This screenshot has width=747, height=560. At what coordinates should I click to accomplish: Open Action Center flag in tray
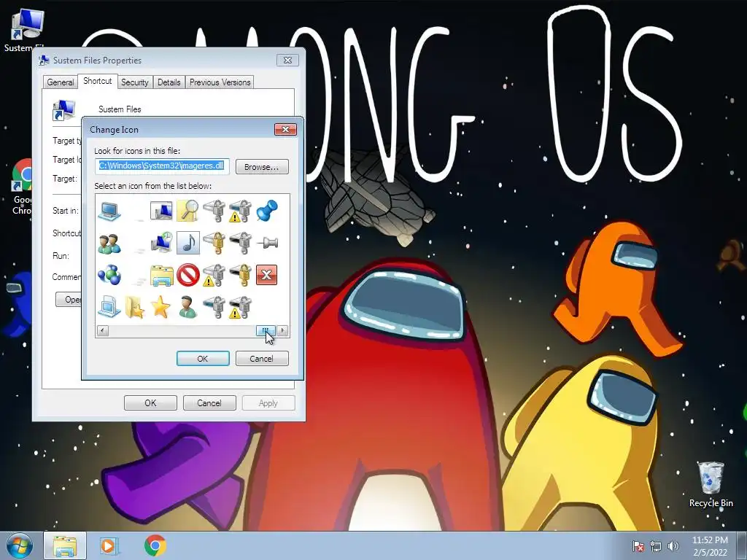pos(638,546)
